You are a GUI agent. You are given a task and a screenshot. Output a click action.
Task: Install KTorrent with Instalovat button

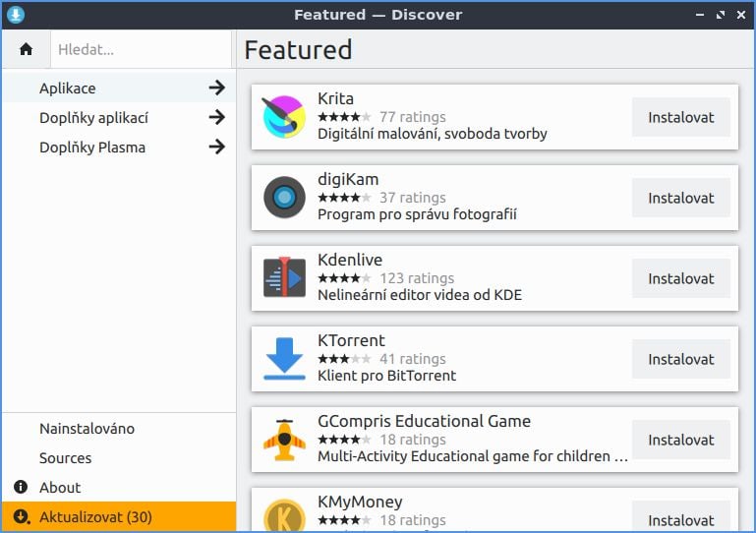pyautogui.click(x=680, y=359)
